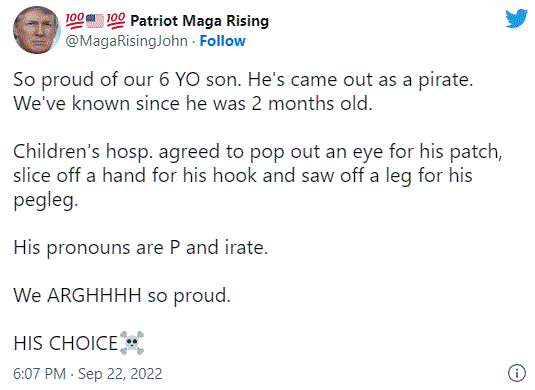Click the 'slice off a hand' line
The width and height of the screenshot is (535, 390).
point(243,176)
